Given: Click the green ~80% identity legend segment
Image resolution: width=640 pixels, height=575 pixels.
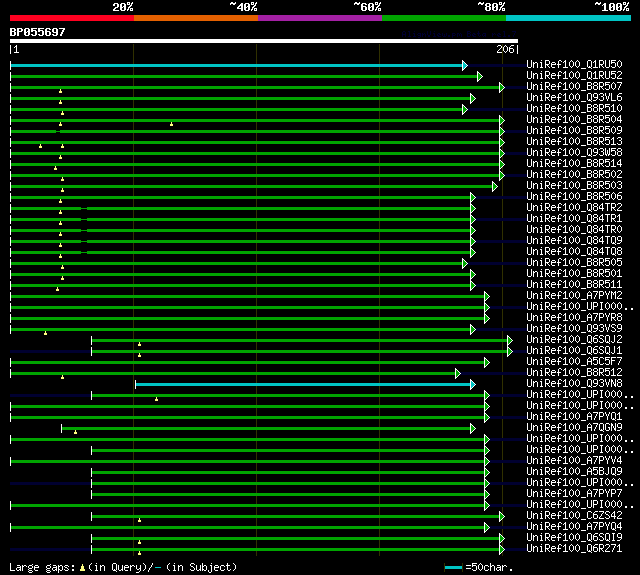Looking at the screenshot, I should point(444,18).
